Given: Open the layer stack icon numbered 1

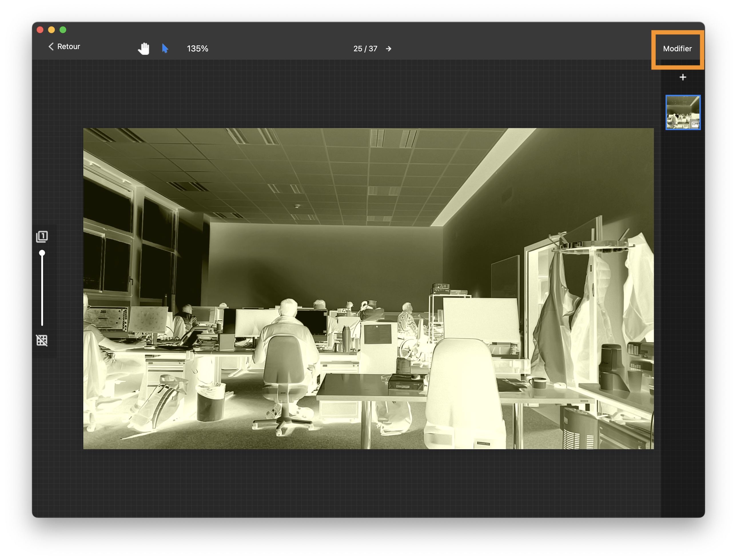Looking at the screenshot, I should click(42, 236).
